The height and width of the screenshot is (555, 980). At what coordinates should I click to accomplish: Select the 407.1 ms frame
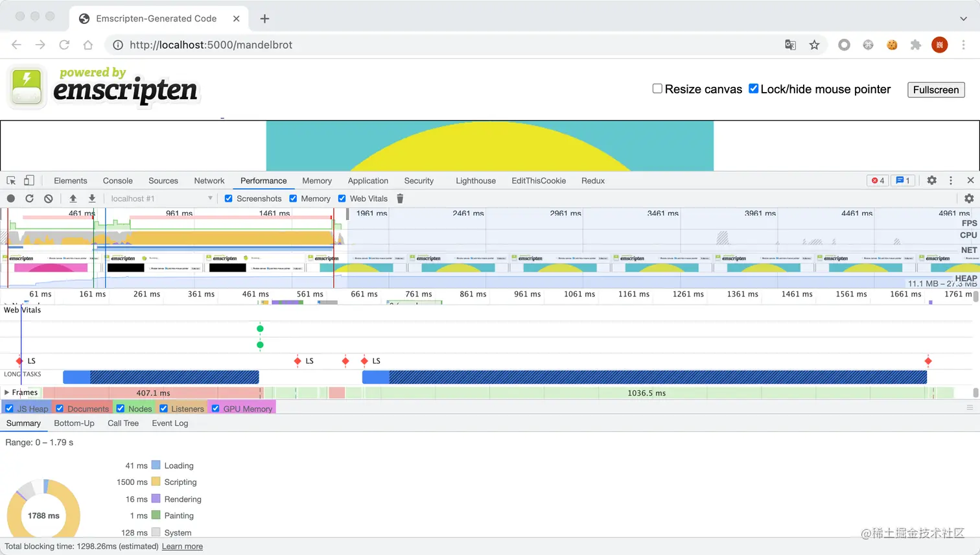tap(152, 393)
